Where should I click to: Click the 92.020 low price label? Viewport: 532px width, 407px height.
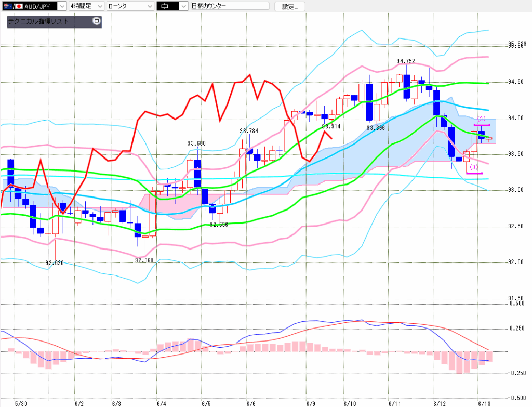(x=54, y=262)
